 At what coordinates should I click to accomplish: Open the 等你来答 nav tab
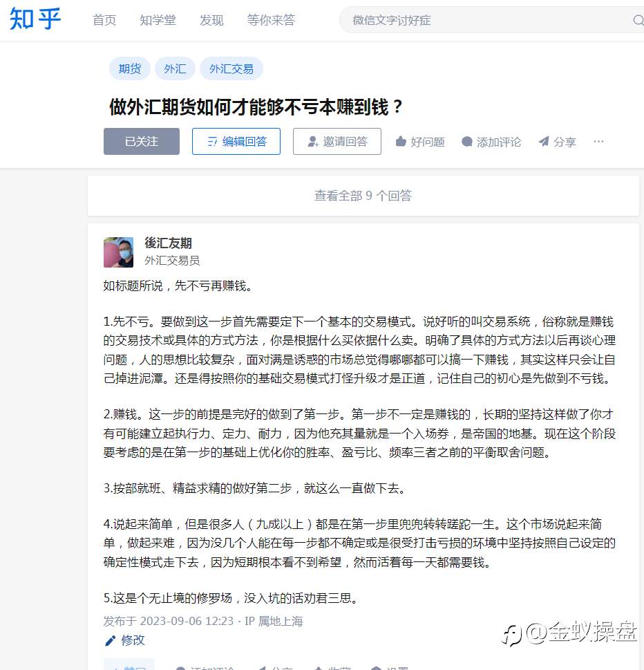click(x=271, y=20)
